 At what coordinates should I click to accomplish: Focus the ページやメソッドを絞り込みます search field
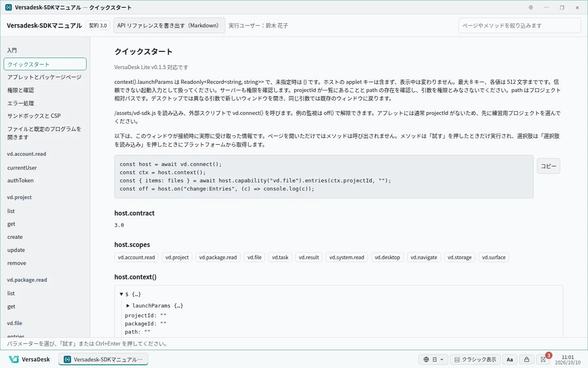(x=519, y=25)
